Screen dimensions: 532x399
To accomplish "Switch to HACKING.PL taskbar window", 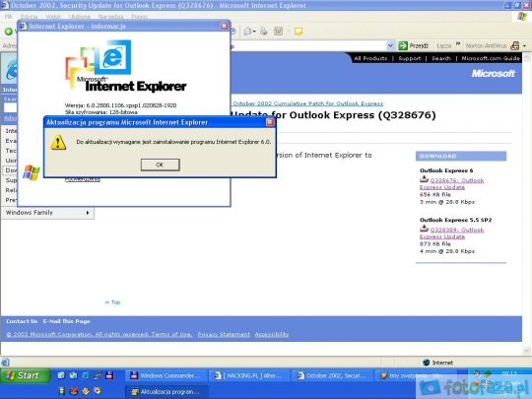I will [x=249, y=375].
